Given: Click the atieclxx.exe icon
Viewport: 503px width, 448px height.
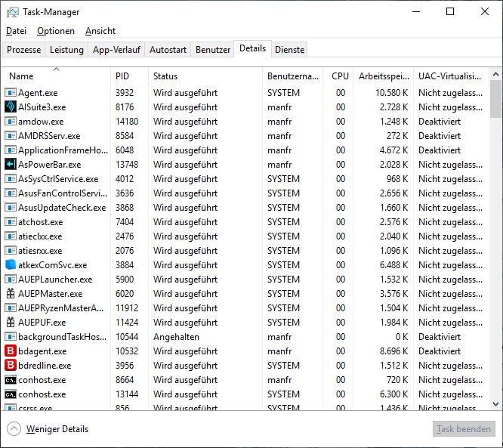Looking at the screenshot, I should (11, 236).
